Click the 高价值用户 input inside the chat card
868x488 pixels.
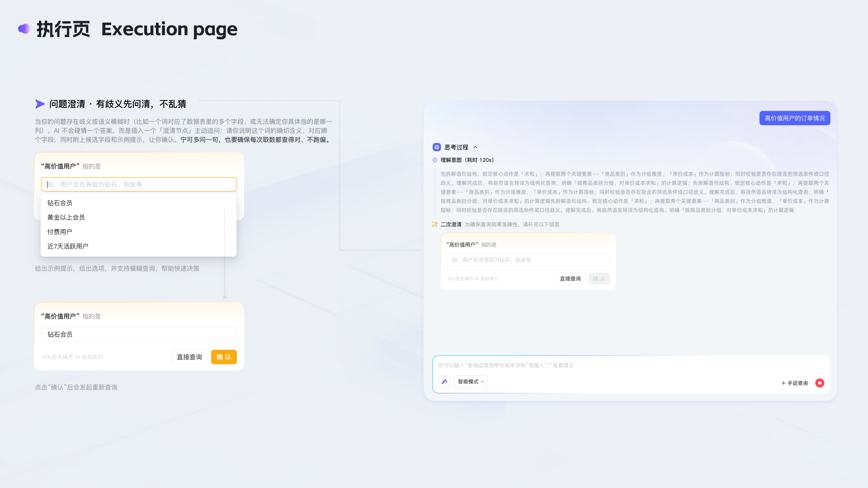pyautogui.click(x=528, y=260)
